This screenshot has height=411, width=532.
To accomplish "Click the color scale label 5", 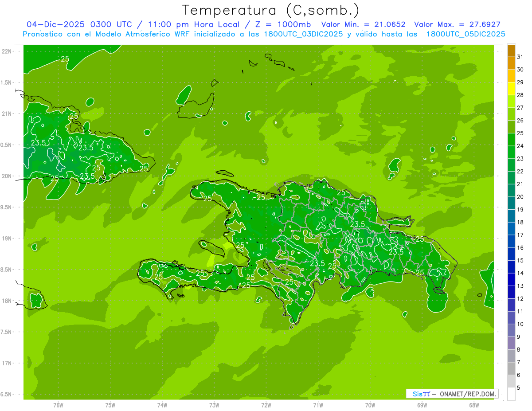I will click(519, 388).
